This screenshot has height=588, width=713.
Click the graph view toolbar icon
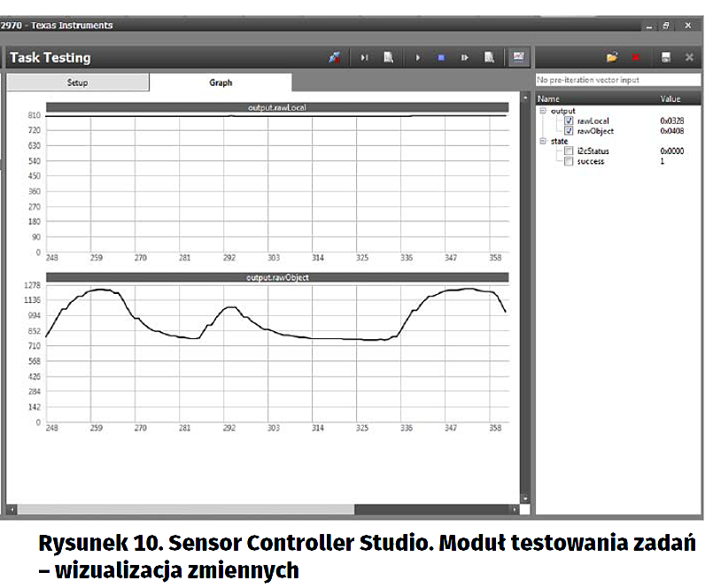click(x=518, y=58)
